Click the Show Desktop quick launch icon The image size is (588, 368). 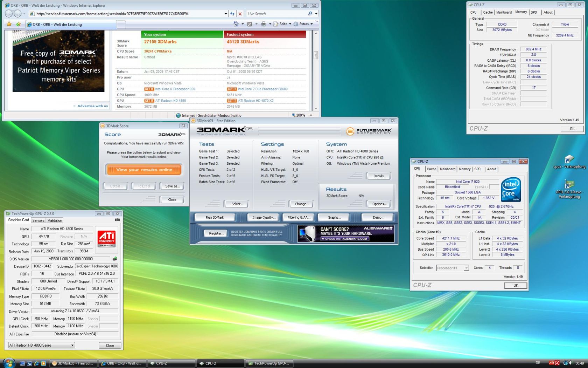[x=22, y=363]
